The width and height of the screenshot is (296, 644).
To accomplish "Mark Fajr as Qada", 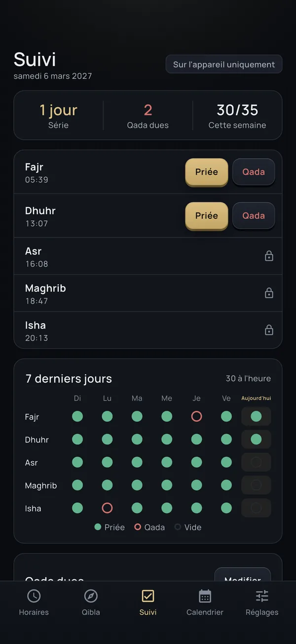I will 254,172.
